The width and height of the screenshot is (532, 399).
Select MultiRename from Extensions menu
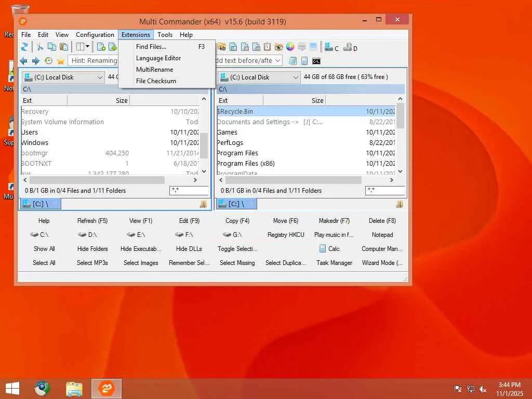pos(154,70)
